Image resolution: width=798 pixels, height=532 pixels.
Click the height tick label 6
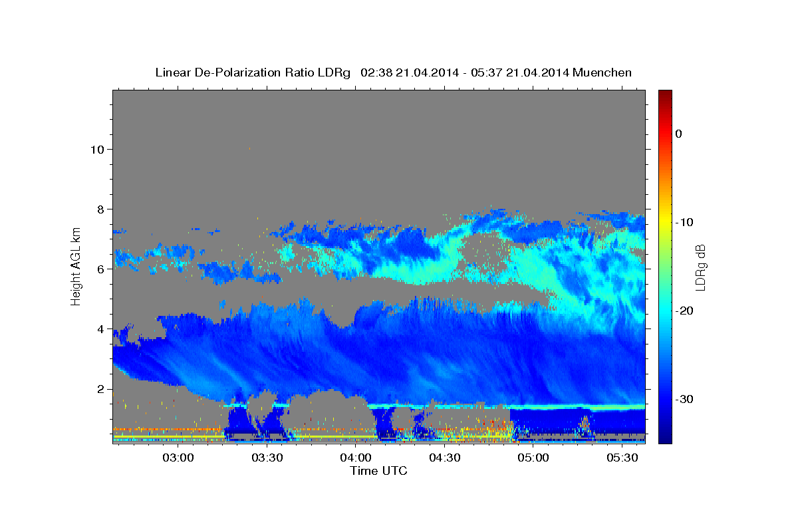[100, 269]
